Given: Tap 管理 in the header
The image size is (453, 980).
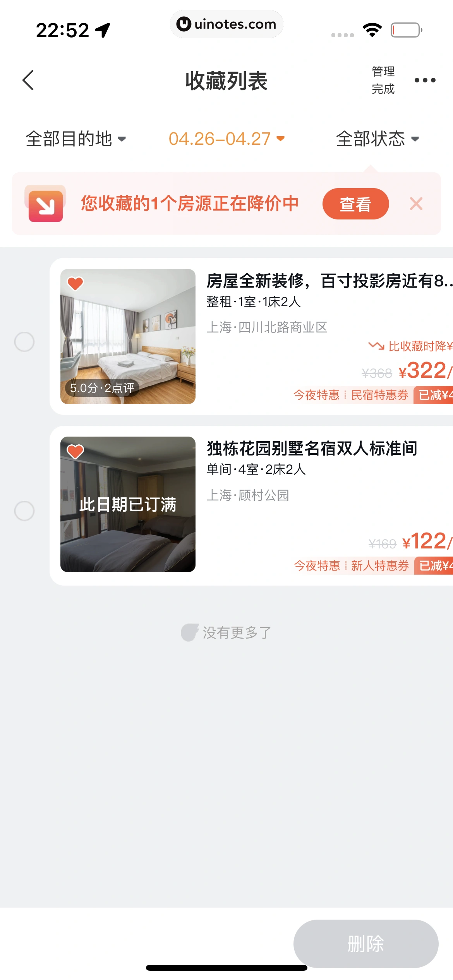Looking at the screenshot, I should coord(383,71).
